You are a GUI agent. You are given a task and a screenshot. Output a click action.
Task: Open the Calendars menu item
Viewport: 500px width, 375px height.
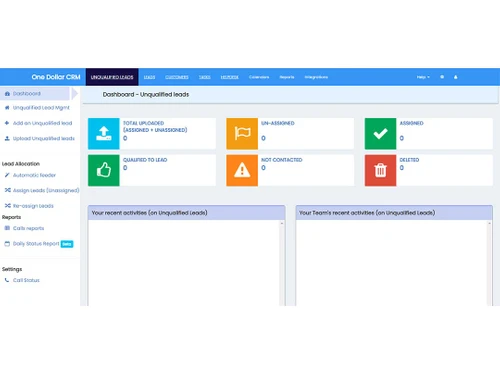(259, 77)
